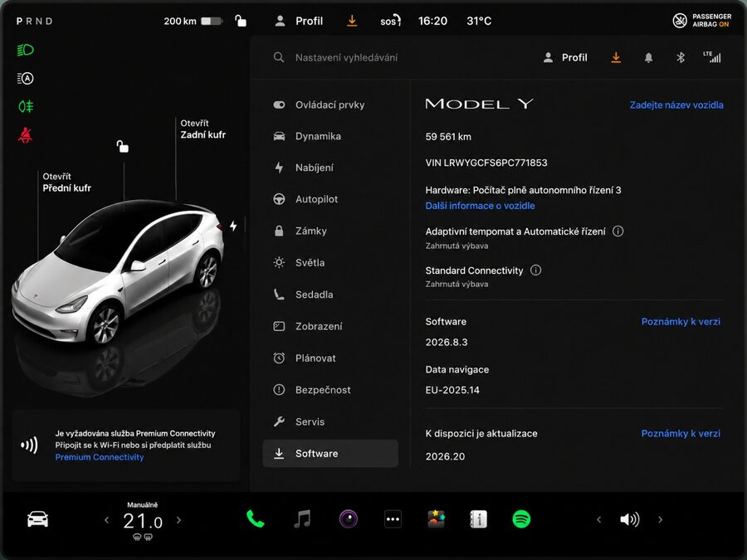
Task: Tap the orange download icon in status bar
Action: coord(352,21)
